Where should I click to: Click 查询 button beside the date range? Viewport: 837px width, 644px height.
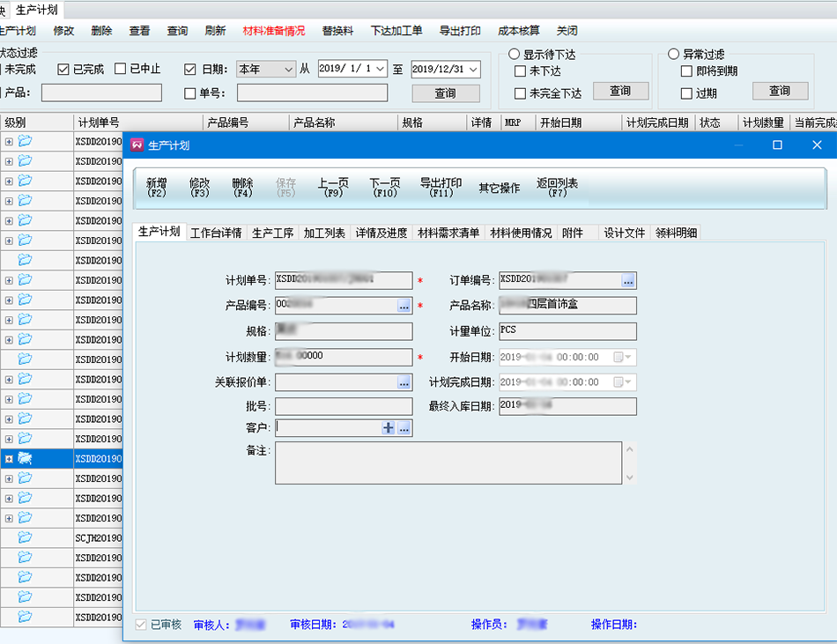coord(446,93)
